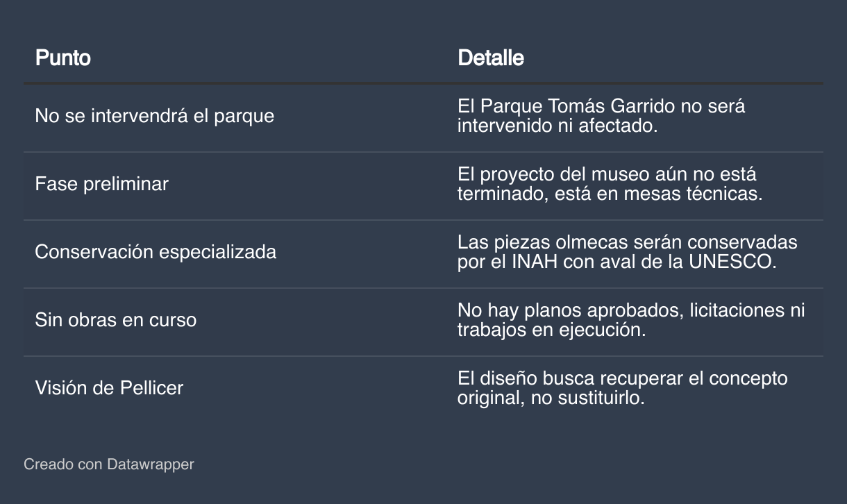Click the Detalle column header
Screen dimensions: 847x504
[x=490, y=58]
